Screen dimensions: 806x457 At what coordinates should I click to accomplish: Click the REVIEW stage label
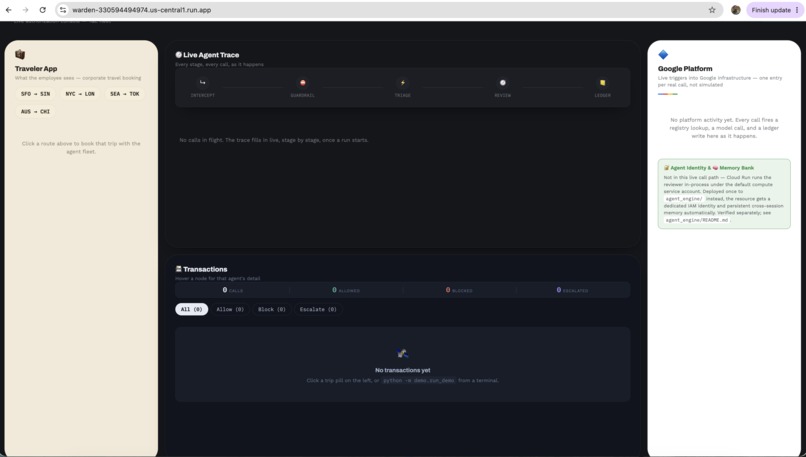coord(503,96)
